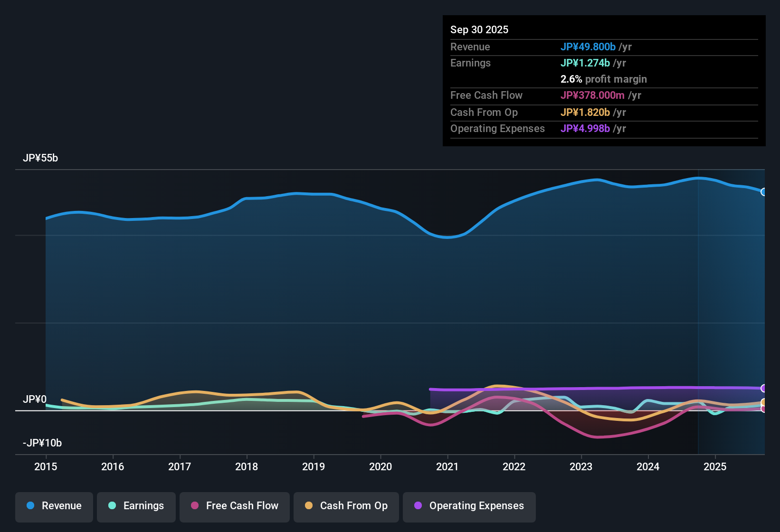The width and height of the screenshot is (780, 532).
Task: Toggle the Earnings series off
Action: point(136,506)
